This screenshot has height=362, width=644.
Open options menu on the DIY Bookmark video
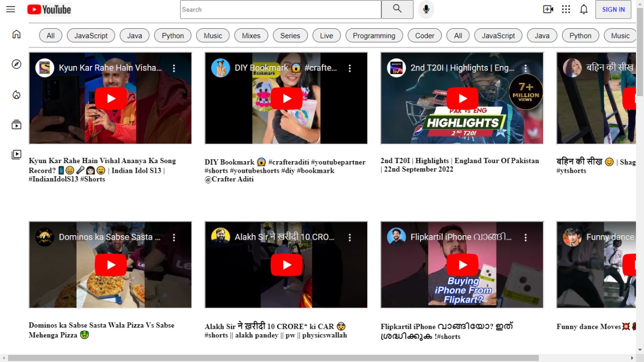tap(350, 68)
